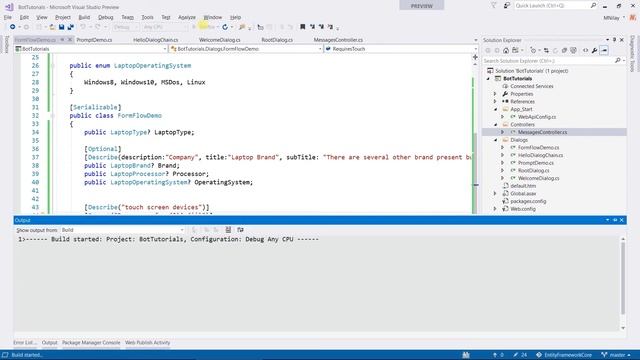Close the FormFlowDemo.cs tab

(70, 40)
